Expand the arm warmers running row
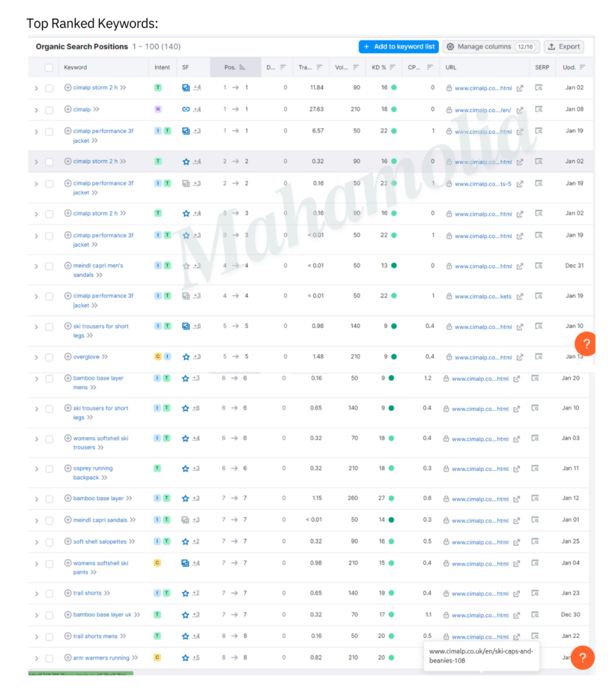Image resolution: width=616 pixels, height=692 pixels. point(36,658)
